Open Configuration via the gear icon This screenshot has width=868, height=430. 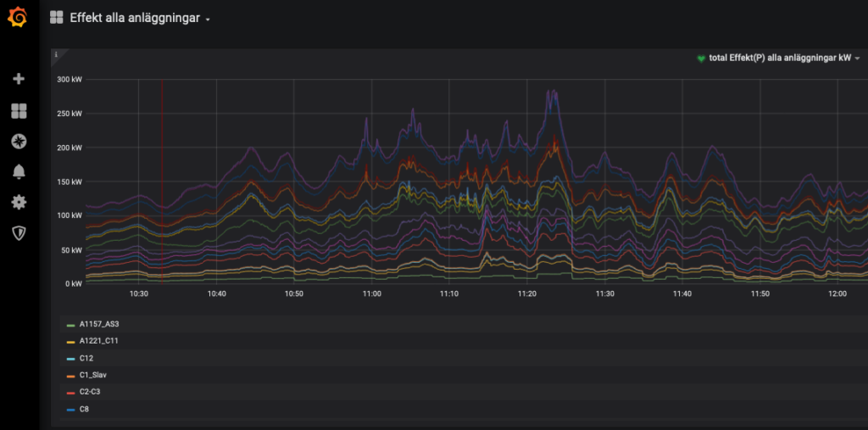19,202
